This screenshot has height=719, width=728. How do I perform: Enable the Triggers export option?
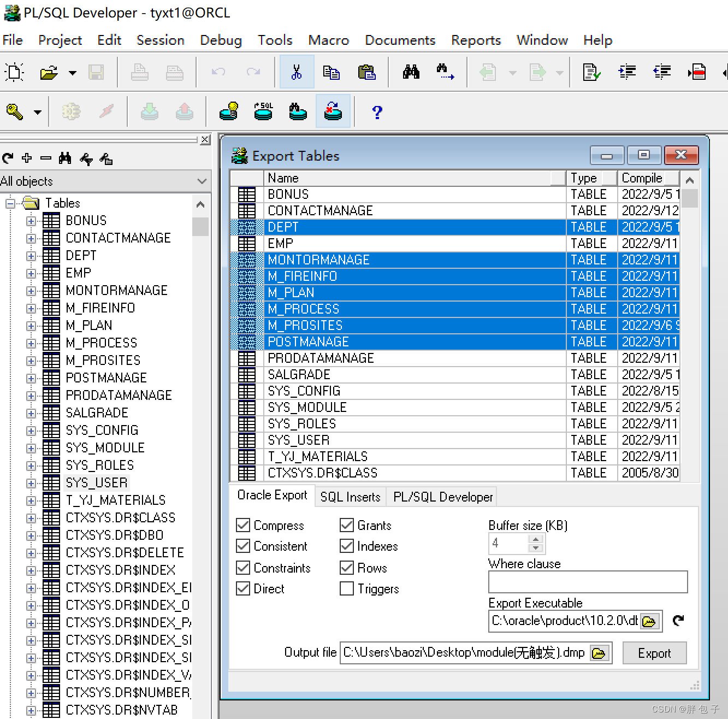click(347, 588)
